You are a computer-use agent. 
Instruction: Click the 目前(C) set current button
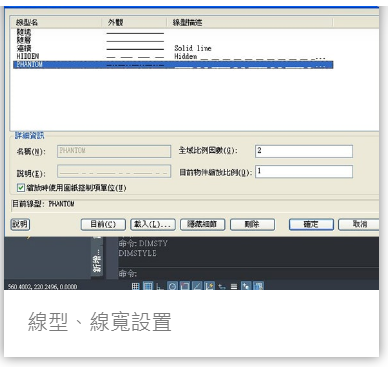pyautogui.click(x=103, y=224)
